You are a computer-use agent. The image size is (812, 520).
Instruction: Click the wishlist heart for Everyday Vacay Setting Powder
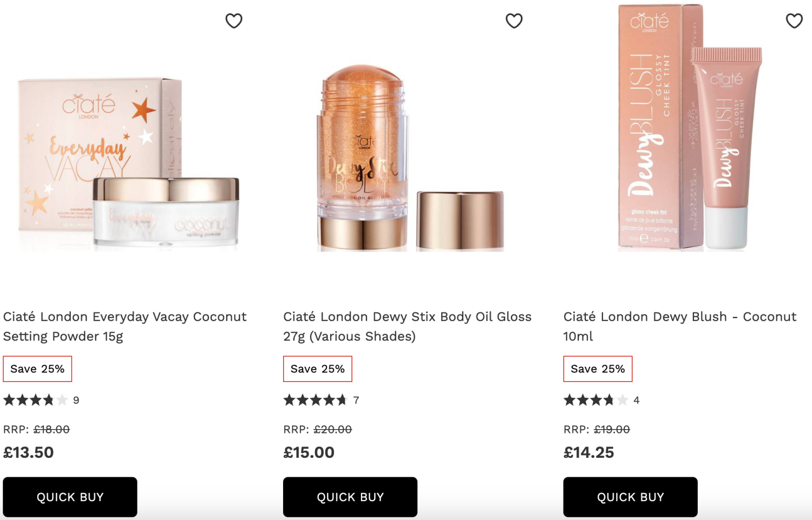click(234, 21)
